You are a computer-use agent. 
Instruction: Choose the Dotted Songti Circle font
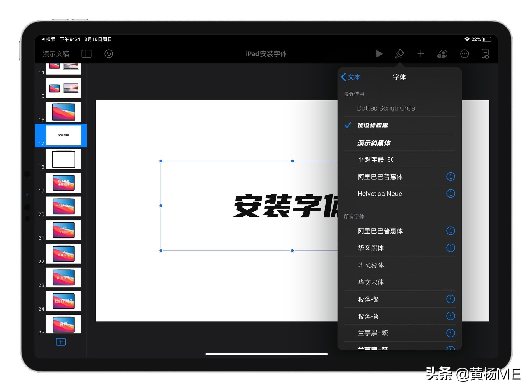point(386,108)
